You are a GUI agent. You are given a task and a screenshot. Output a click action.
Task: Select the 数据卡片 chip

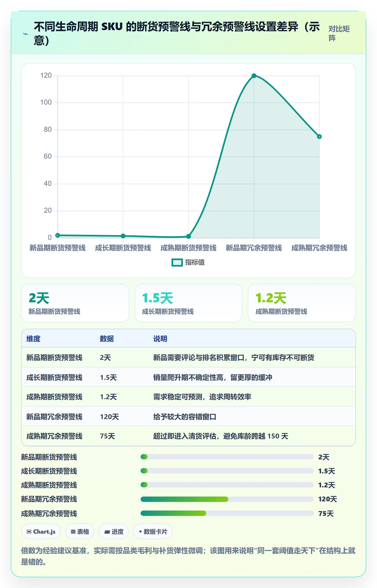click(153, 532)
